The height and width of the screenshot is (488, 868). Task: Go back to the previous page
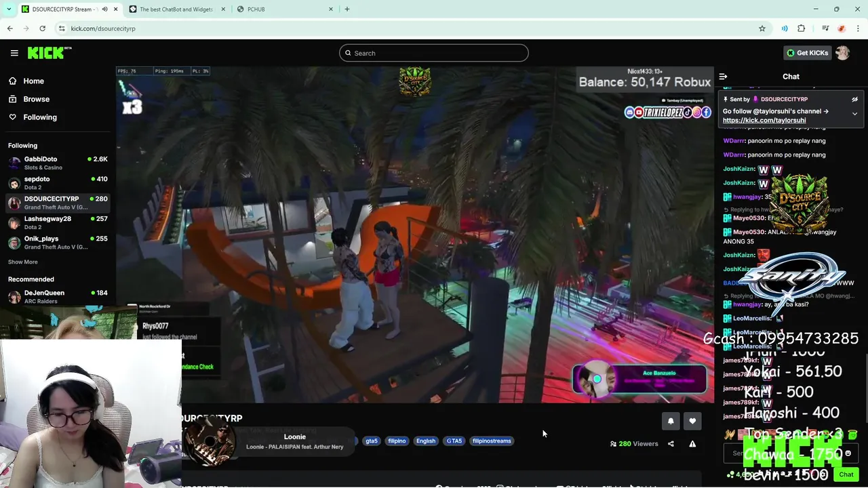pyautogui.click(x=10, y=28)
